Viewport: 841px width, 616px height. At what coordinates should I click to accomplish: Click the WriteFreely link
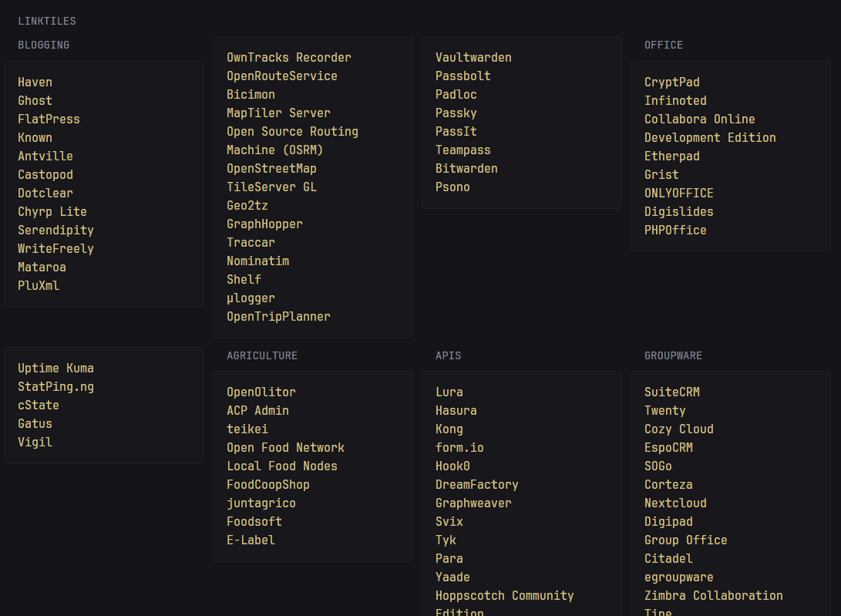pyautogui.click(x=56, y=248)
